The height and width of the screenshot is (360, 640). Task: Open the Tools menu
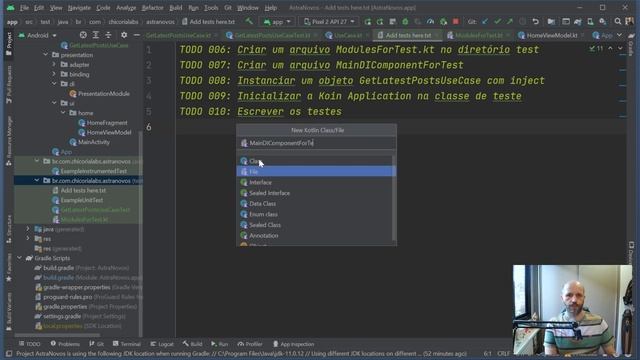(211, 8)
